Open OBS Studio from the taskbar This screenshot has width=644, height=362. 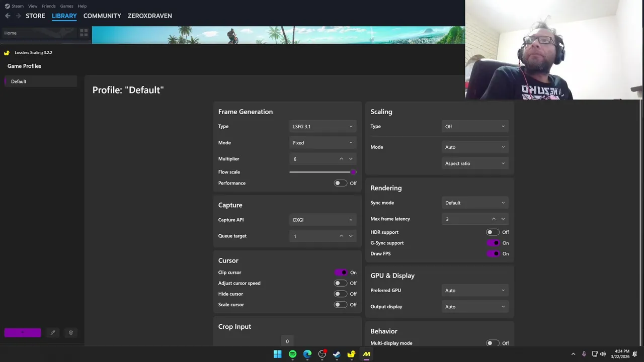(322, 354)
